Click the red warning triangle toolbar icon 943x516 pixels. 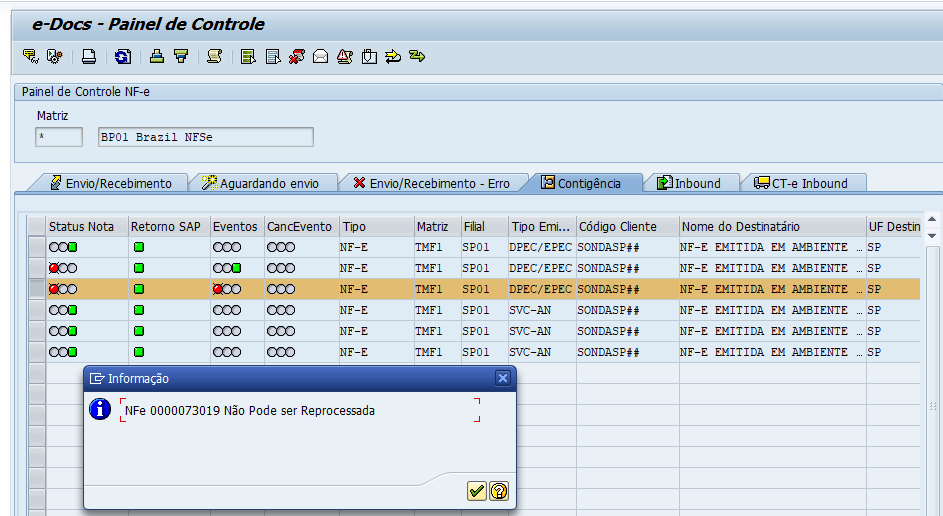[x=344, y=57]
